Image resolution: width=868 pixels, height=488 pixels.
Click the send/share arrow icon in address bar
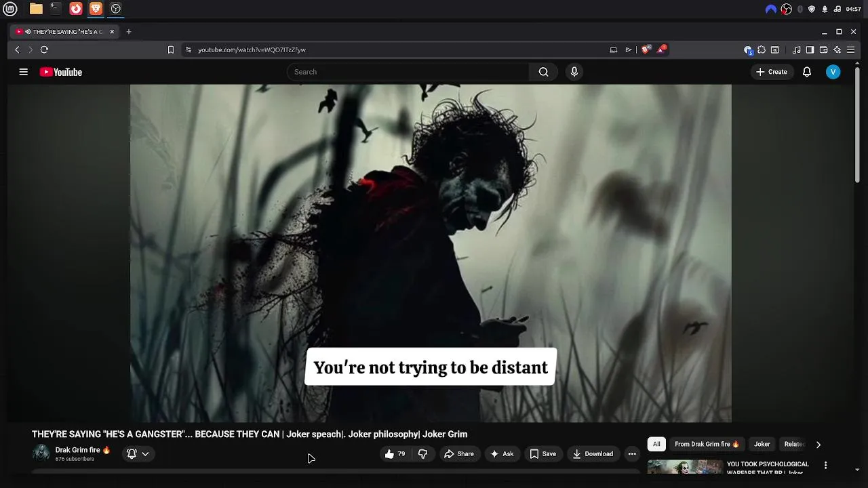pyautogui.click(x=629, y=49)
